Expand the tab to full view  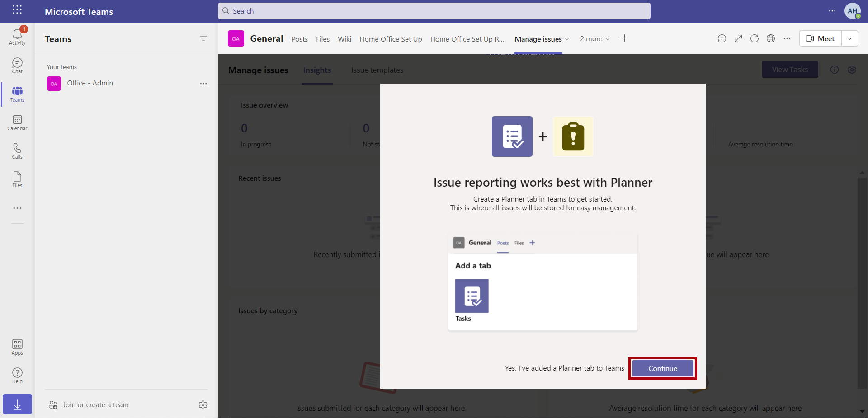click(x=738, y=38)
